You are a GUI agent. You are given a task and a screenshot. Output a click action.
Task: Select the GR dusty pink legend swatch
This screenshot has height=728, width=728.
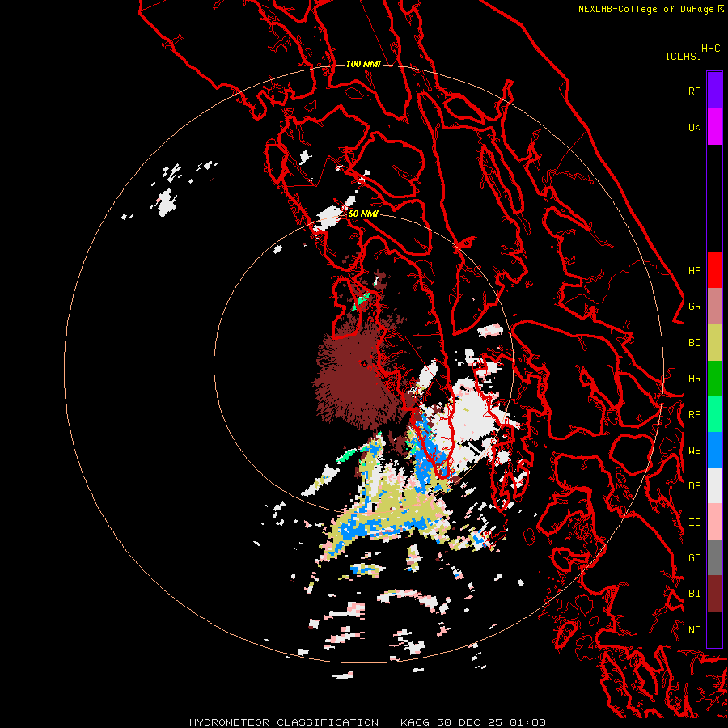coord(714,306)
